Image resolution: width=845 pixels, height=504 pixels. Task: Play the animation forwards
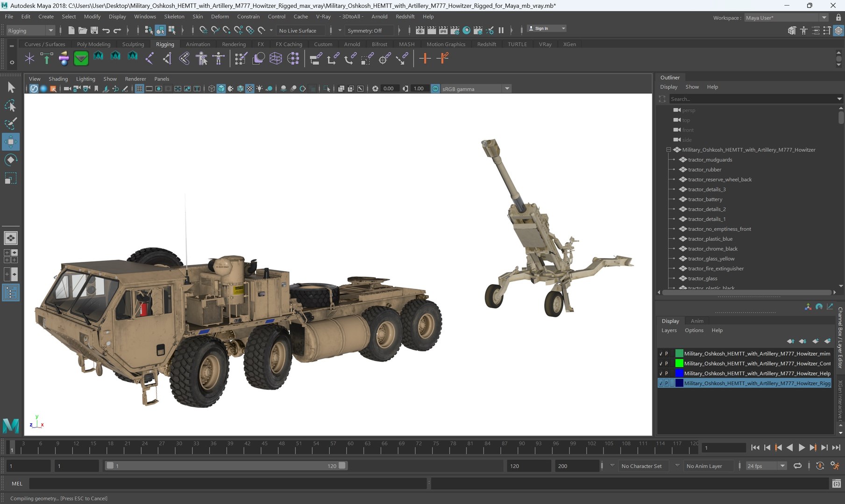[x=801, y=448]
